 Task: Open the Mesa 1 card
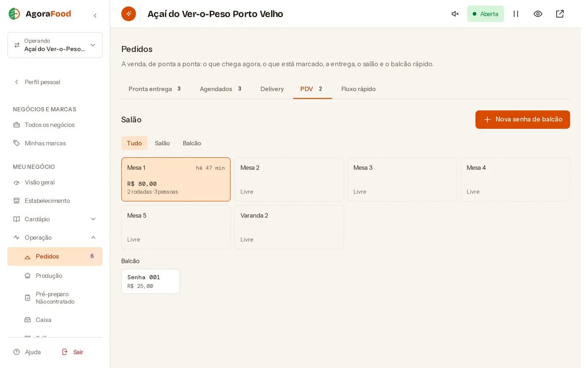coord(176,179)
